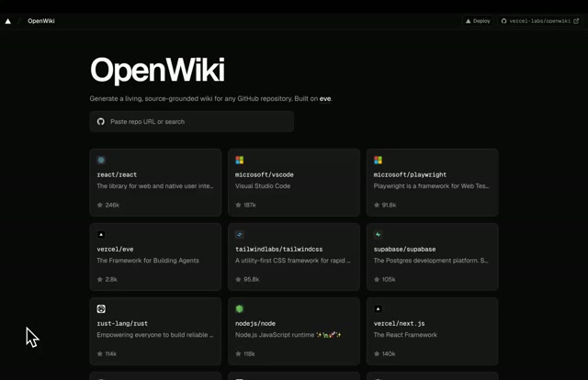Image resolution: width=588 pixels, height=380 pixels.
Task: Click 'The Postgres development platform' description
Action: 431,261
